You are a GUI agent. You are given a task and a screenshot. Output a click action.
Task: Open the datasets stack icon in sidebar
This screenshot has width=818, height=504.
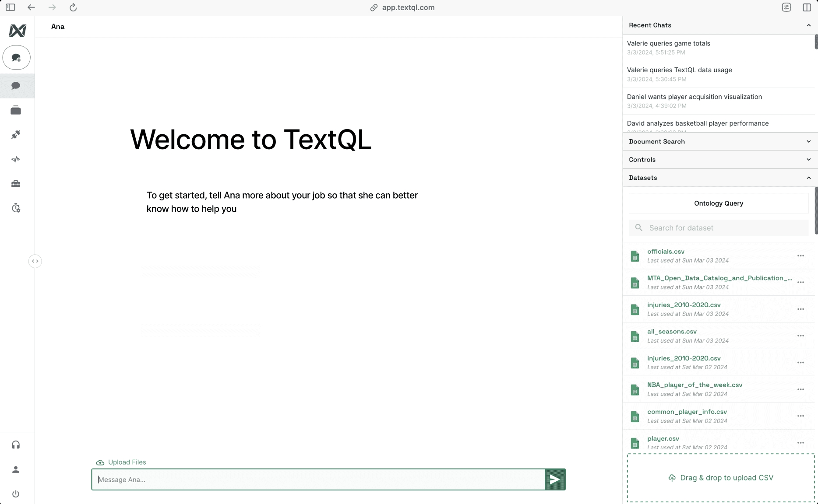[x=16, y=110]
